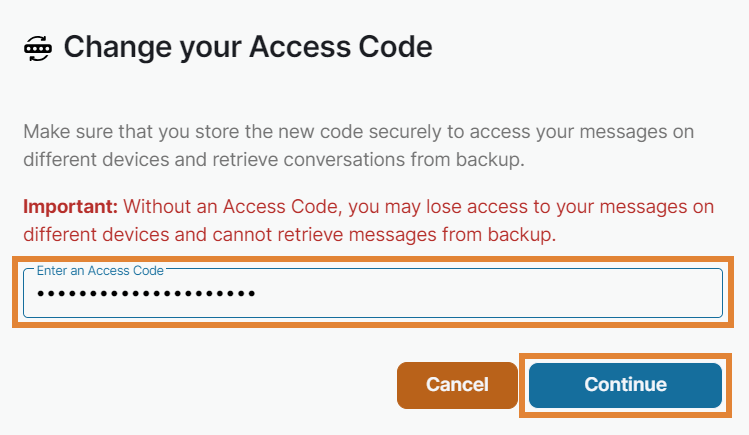Click the 'Enter an Access Code' floating label

tap(100, 270)
